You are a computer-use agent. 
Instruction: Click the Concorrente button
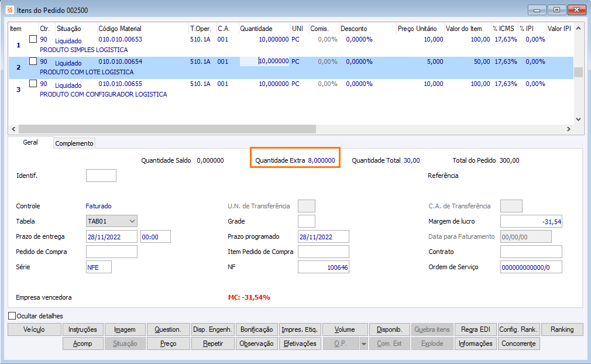[518, 344]
